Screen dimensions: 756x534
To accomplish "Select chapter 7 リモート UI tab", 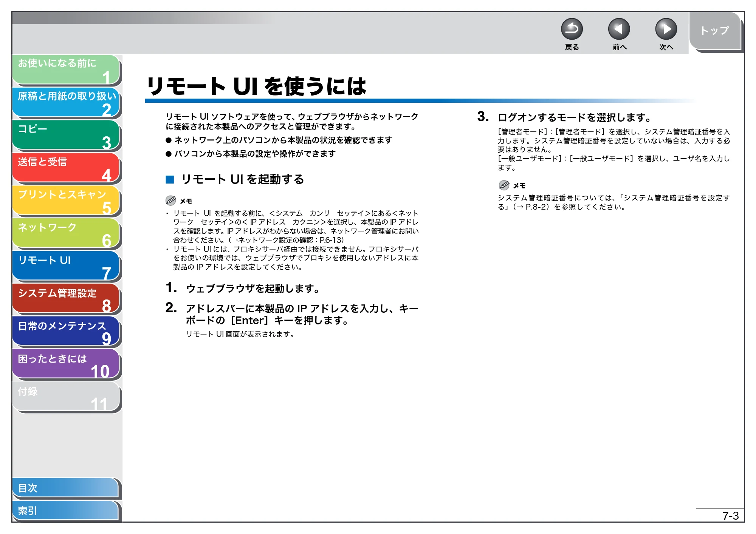I will click(66, 266).
